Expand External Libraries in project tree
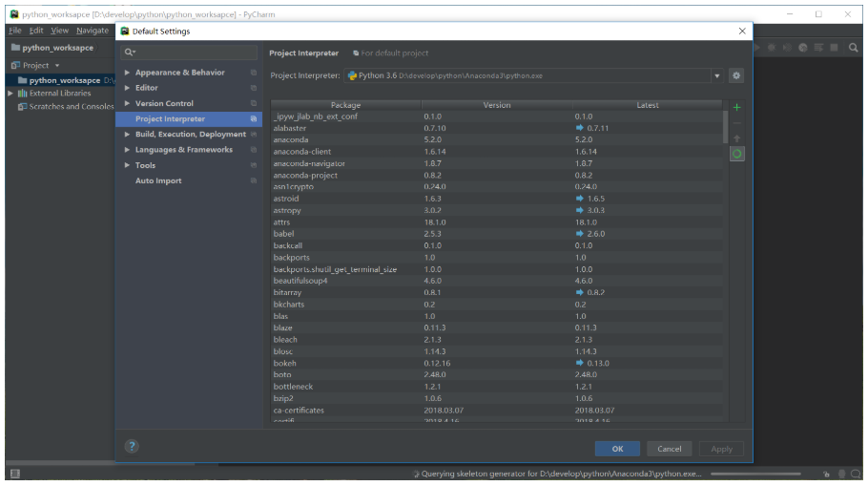This screenshot has width=868, height=486. point(10,94)
